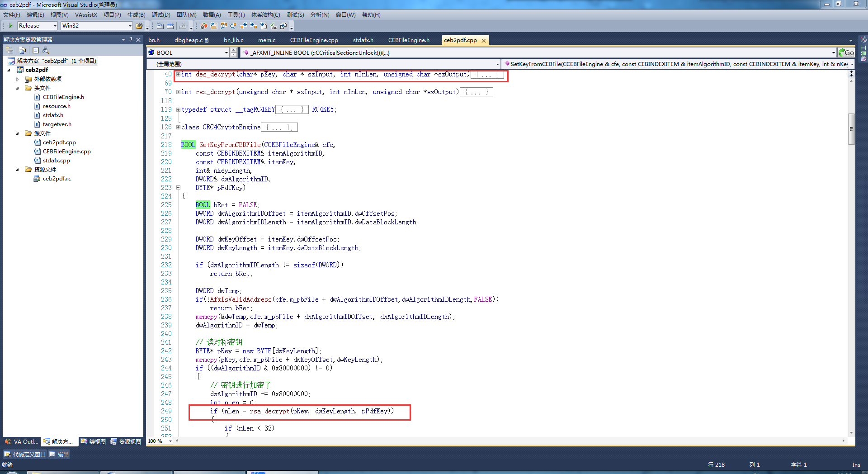Start debugging with the green play arrow
This screenshot has height=474, width=868.
pos(11,26)
